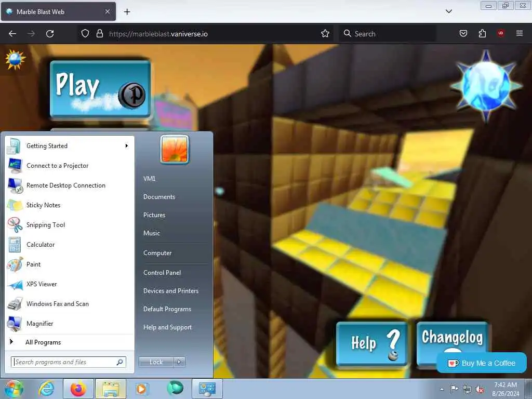
Task: Launch Connect to a Projector
Action: pos(70,166)
